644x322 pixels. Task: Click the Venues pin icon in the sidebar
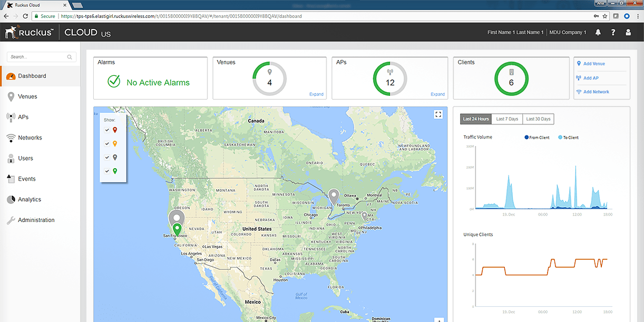11,97
